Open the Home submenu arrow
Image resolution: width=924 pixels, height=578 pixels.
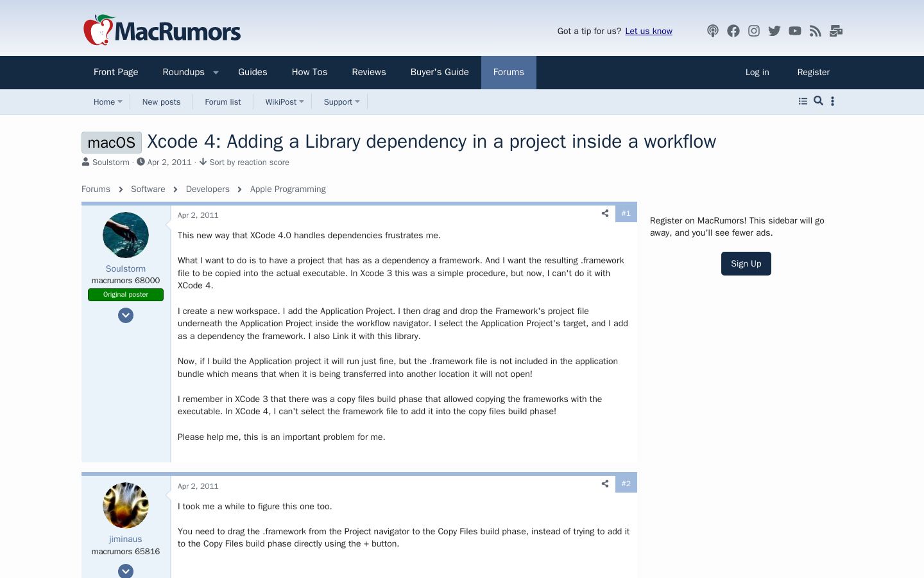coord(119,101)
